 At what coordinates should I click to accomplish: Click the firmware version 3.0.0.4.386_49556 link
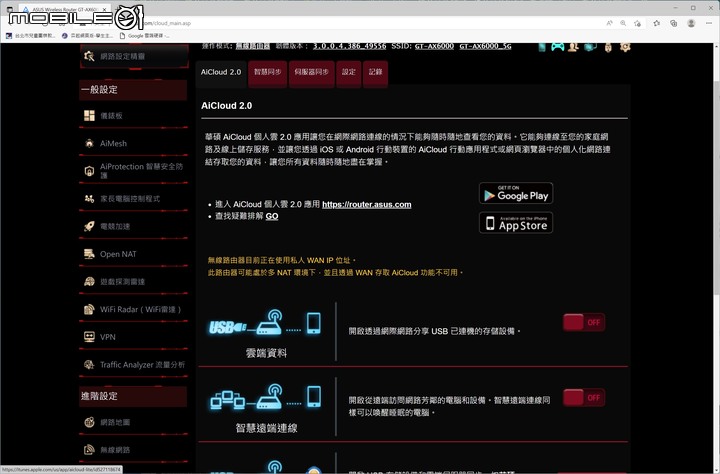point(349,46)
